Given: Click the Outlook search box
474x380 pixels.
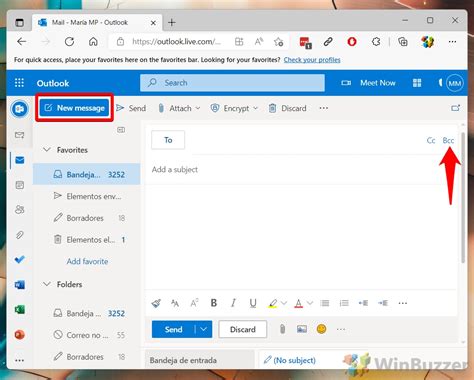Looking at the screenshot, I should 232,83.
